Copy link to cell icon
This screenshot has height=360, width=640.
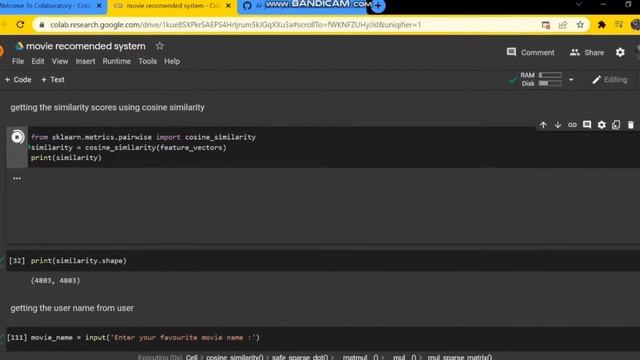coord(572,125)
